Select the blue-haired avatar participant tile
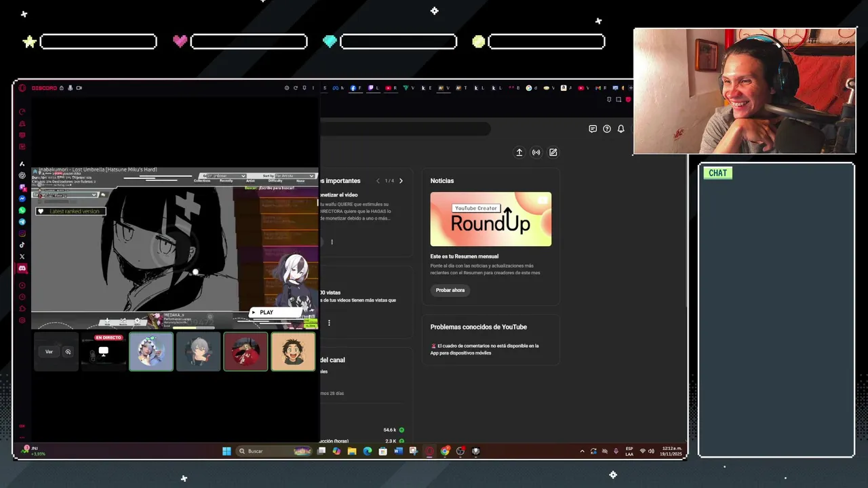This screenshot has height=488, width=868. tap(151, 352)
